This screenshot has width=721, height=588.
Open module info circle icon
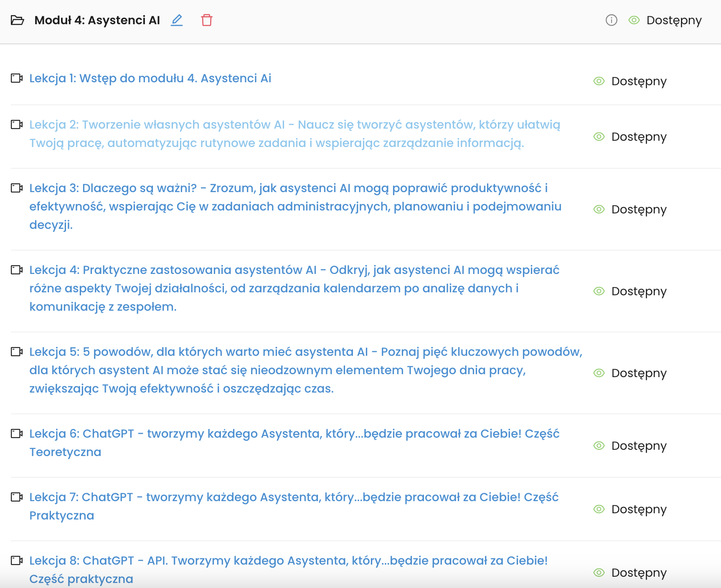click(x=612, y=20)
